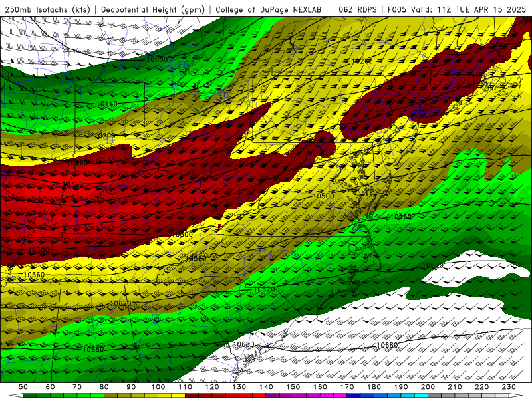Click the 210 knot value on the color scale

pyautogui.click(x=455, y=387)
